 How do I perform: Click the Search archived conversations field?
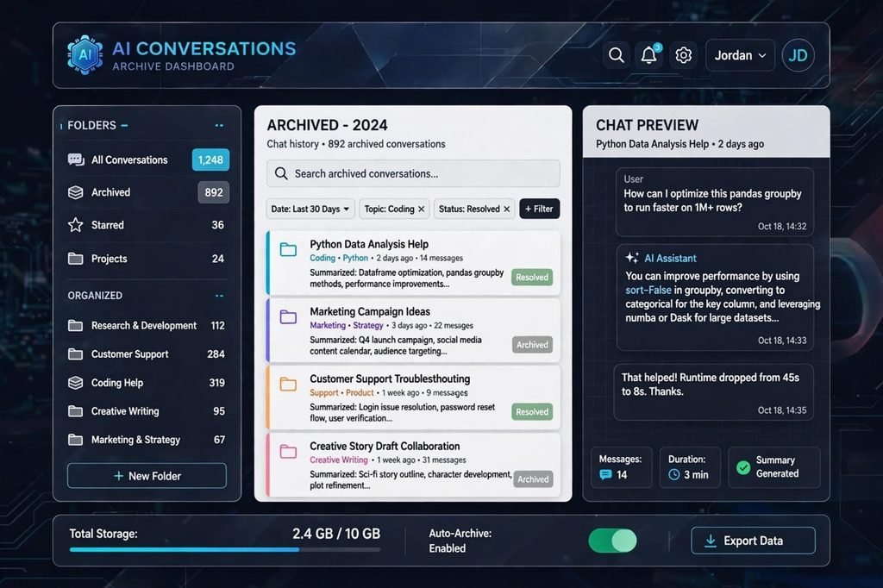coord(413,173)
